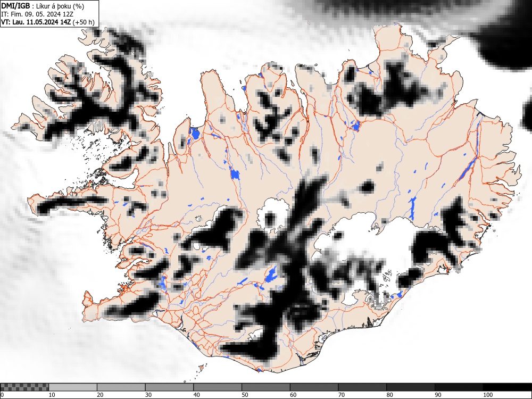Image resolution: width=532 pixels, height=399 pixels.
Task: Choose the 30–40% gray legend swatch
Action: [x=169, y=387]
